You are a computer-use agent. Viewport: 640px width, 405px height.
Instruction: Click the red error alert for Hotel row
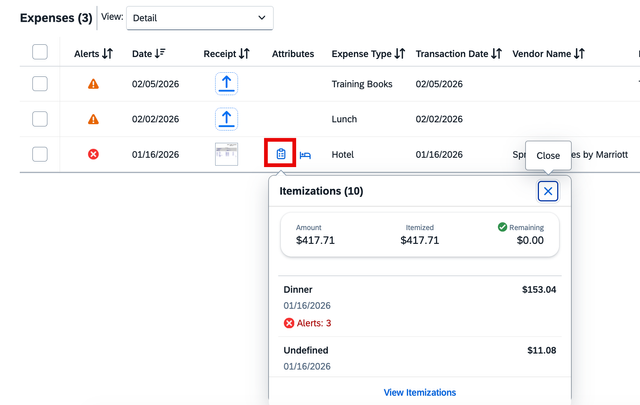[93, 154]
